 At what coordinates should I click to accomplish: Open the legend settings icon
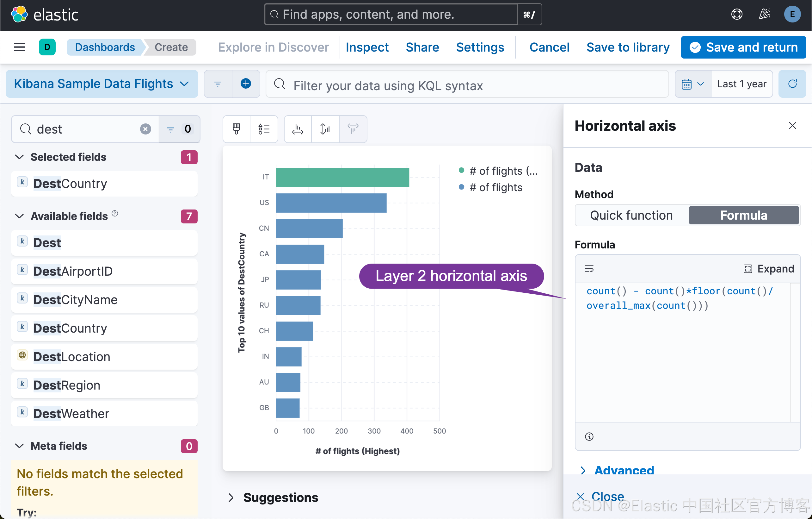click(264, 129)
